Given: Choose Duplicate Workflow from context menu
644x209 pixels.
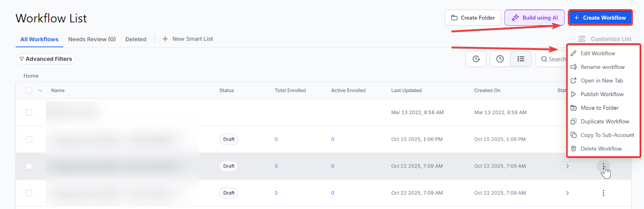Looking at the screenshot, I should 605,121.
